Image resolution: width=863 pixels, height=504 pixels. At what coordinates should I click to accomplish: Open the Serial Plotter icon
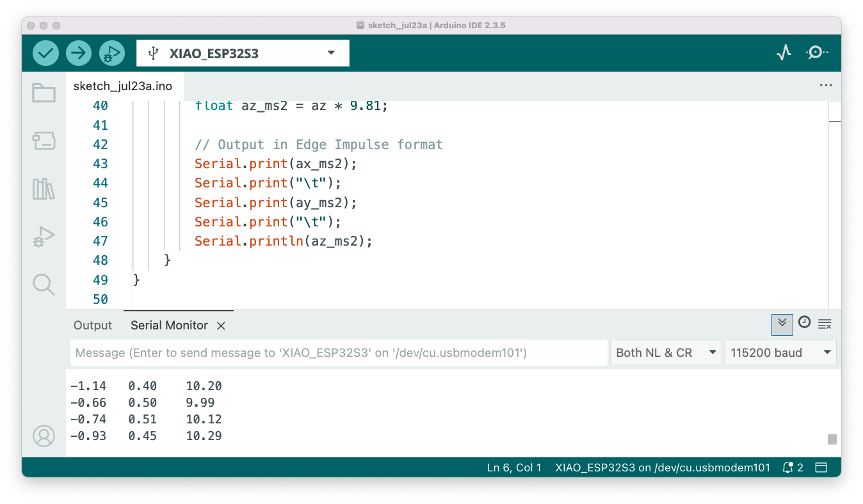click(784, 53)
